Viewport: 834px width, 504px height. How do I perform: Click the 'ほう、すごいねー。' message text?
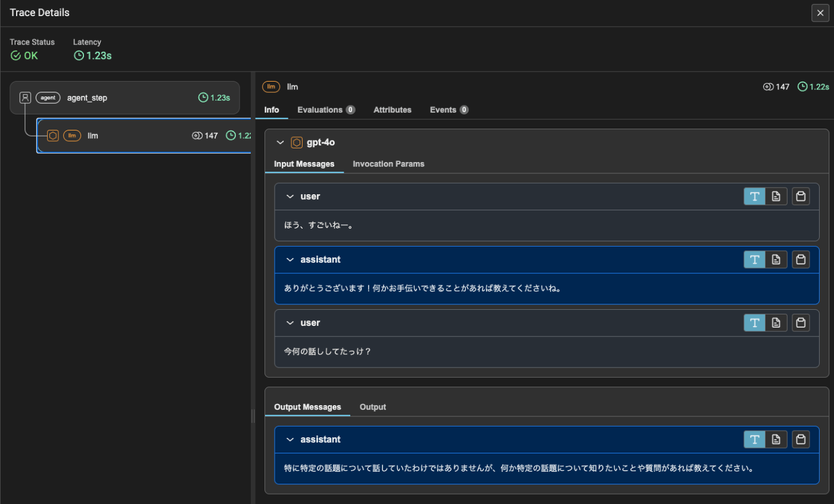pos(319,226)
